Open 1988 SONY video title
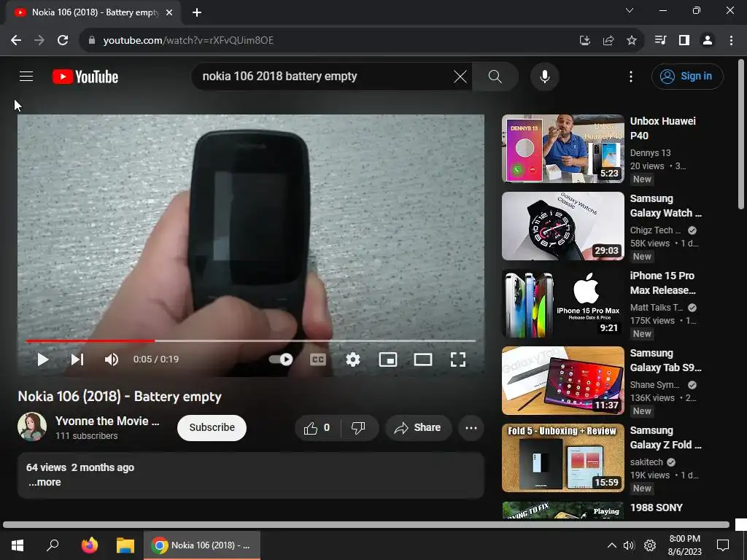747x560 pixels. click(x=657, y=507)
